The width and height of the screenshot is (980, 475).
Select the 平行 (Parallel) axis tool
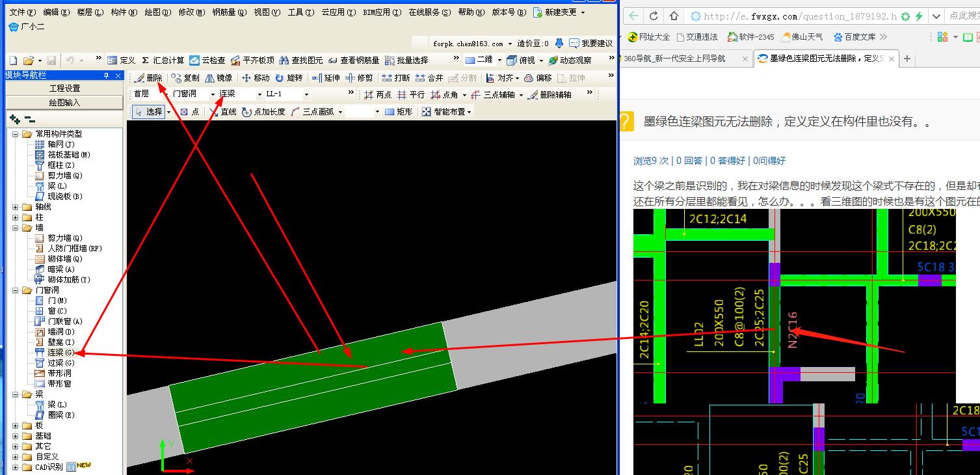(411, 95)
